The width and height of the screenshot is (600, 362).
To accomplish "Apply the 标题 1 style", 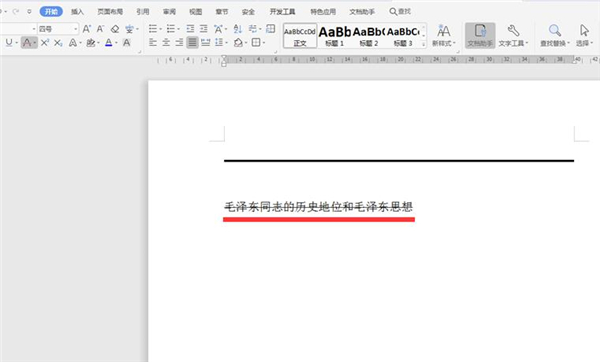I will click(334, 36).
